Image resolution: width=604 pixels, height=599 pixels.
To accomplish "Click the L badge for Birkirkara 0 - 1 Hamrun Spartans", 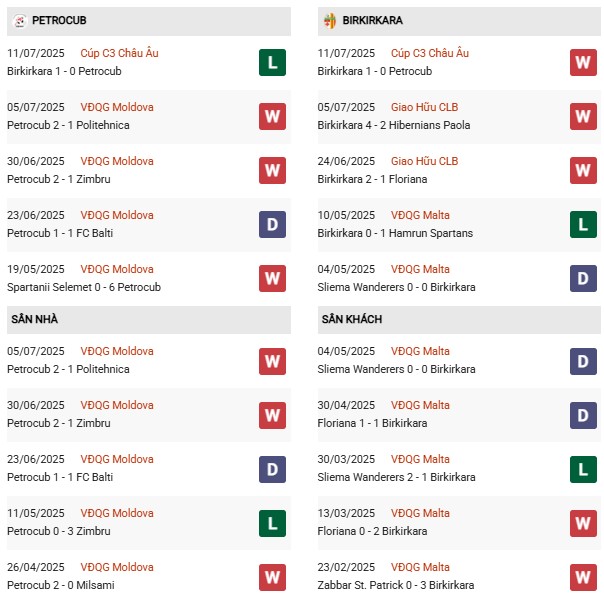I will click(x=583, y=224).
